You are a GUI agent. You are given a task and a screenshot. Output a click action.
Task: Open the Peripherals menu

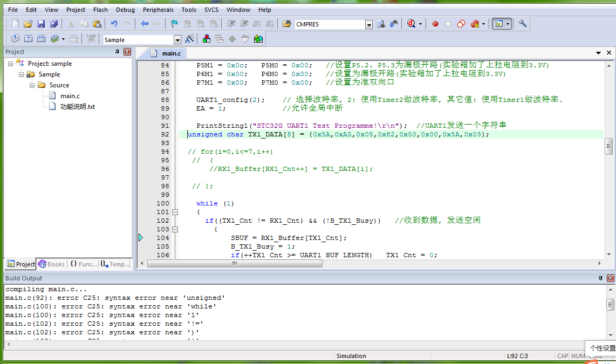159,10
